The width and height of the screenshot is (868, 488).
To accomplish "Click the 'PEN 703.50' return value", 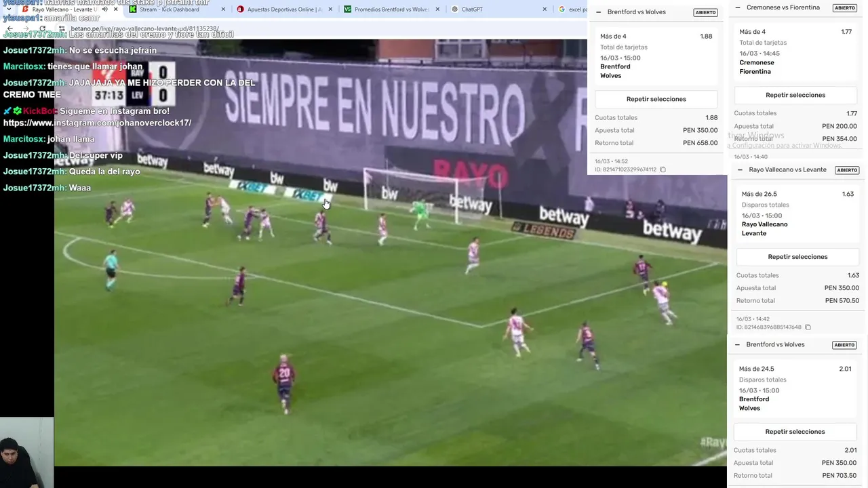I will coord(839,476).
